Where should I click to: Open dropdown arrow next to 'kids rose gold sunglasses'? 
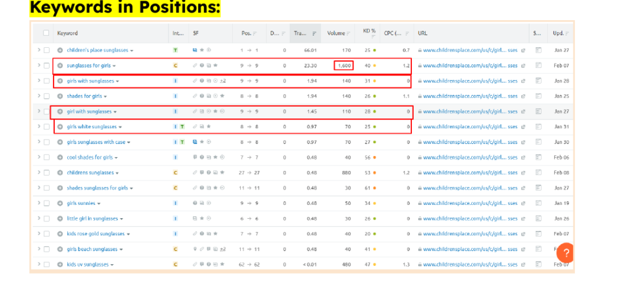[128, 235]
